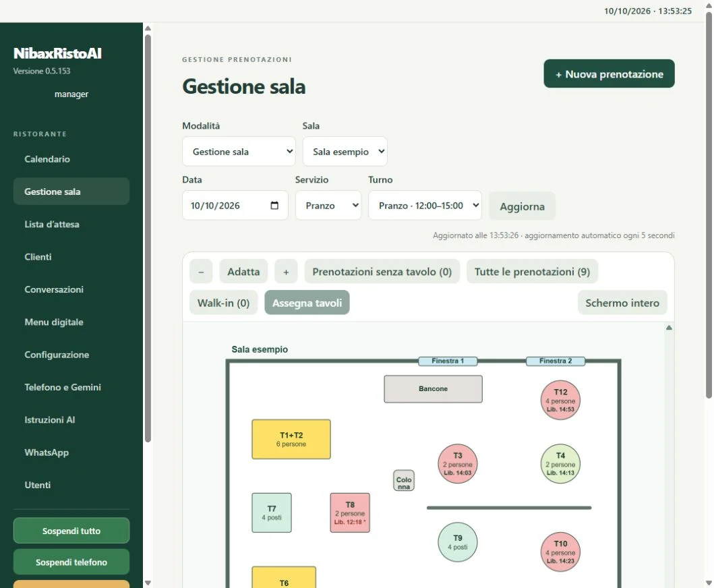Click the sidebar vertical scrollbar

(148, 237)
